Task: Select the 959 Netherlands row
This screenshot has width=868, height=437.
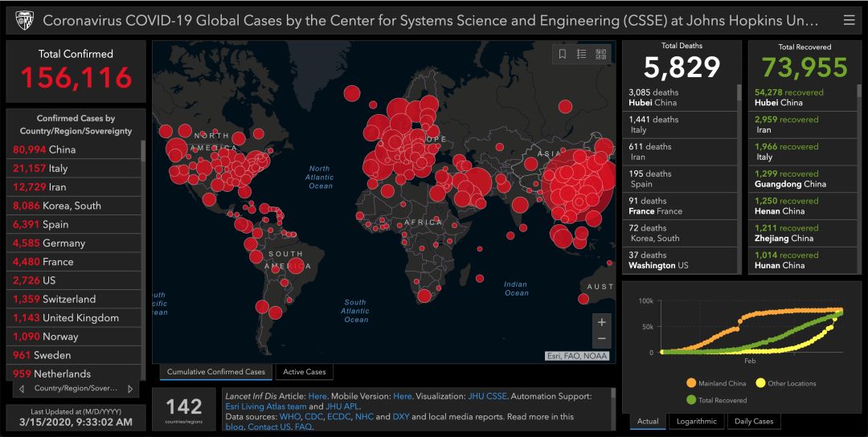Action: click(74, 374)
